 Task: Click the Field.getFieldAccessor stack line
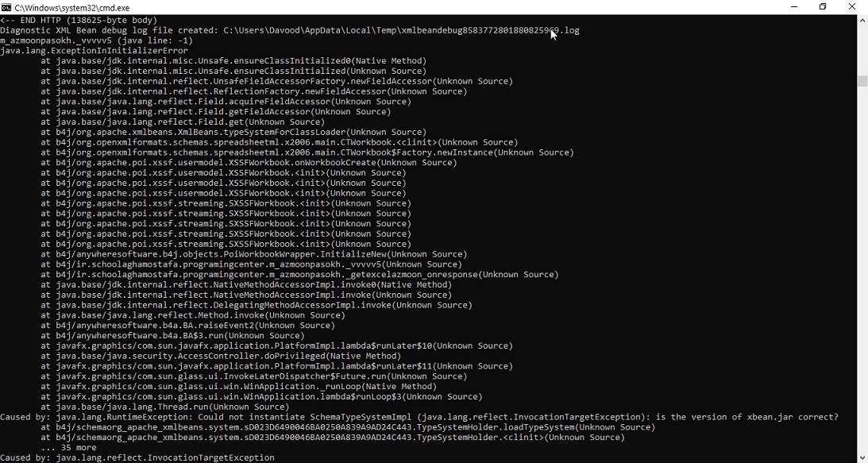216,112
